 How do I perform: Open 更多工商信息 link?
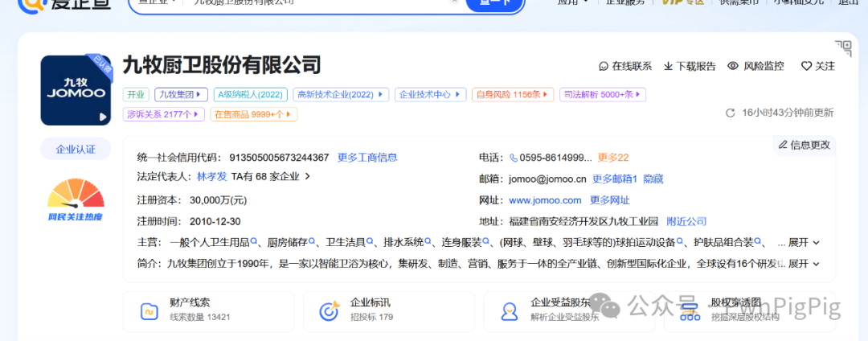(367, 158)
